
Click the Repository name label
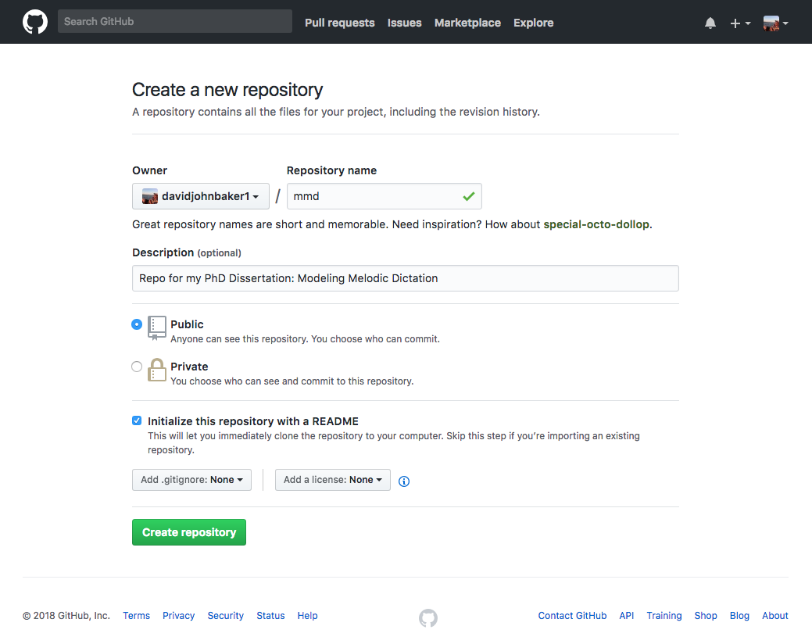(331, 170)
